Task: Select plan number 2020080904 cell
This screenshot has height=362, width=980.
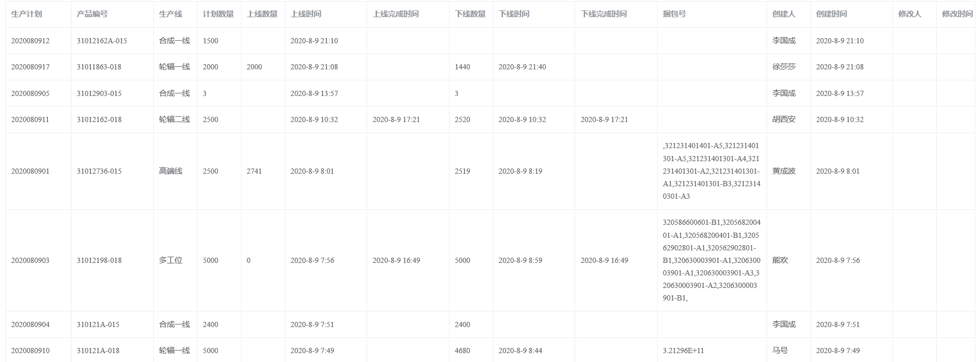Action: tap(30, 324)
